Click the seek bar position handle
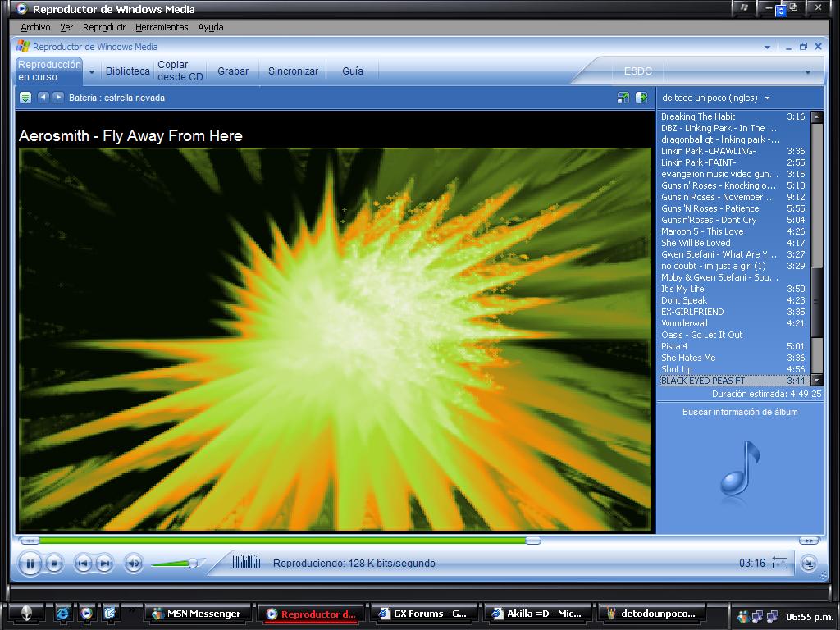 (532, 541)
